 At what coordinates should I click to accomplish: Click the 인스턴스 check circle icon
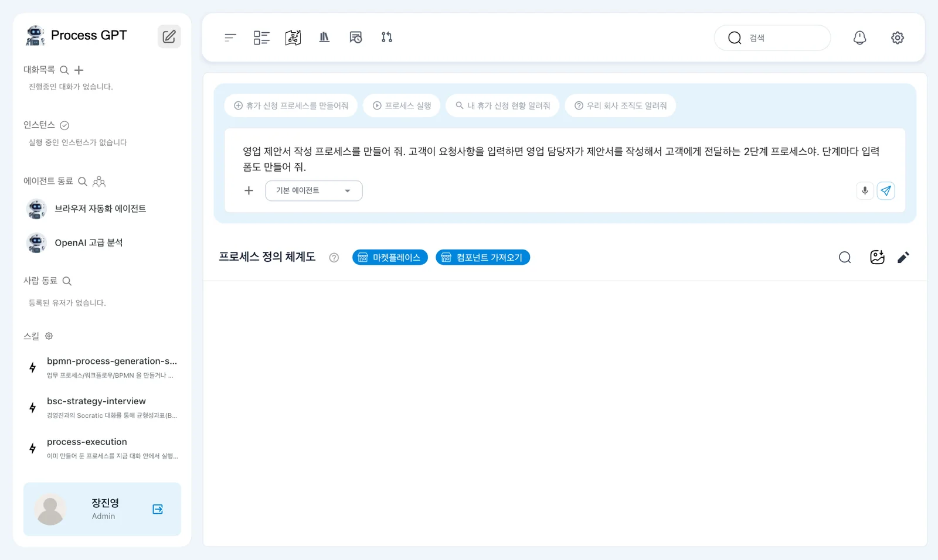[x=64, y=125]
